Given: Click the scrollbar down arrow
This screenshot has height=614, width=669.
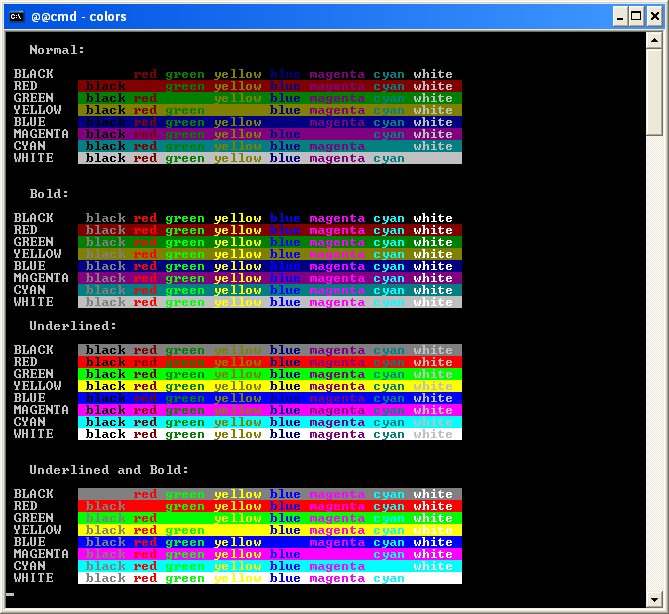Looking at the screenshot, I should point(654,598).
